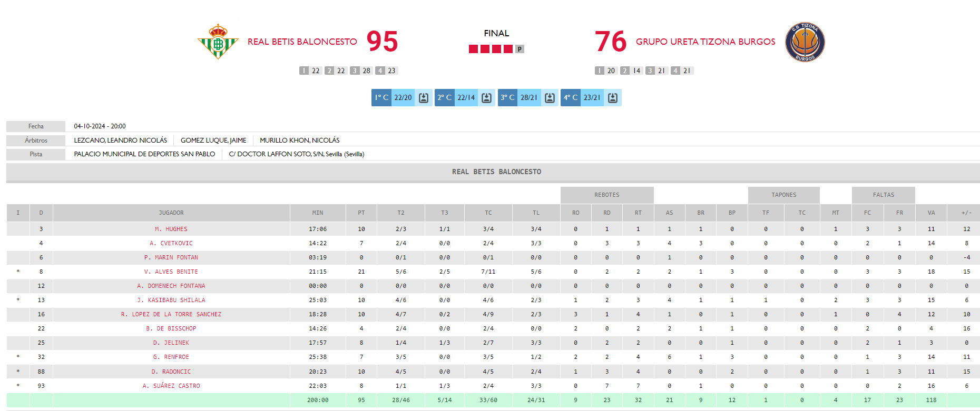Open the GRUPO URETA TIZONA BURGOS team link

click(x=705, y=42)
